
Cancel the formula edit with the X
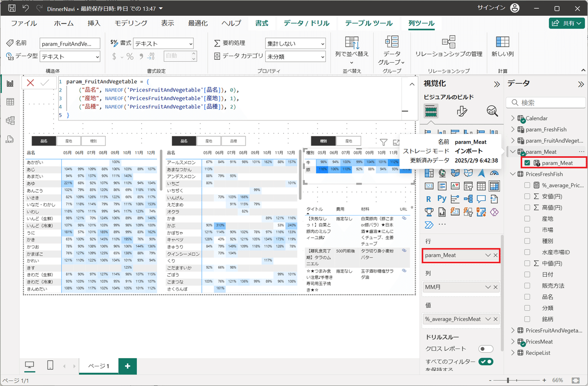coord(30,83)
